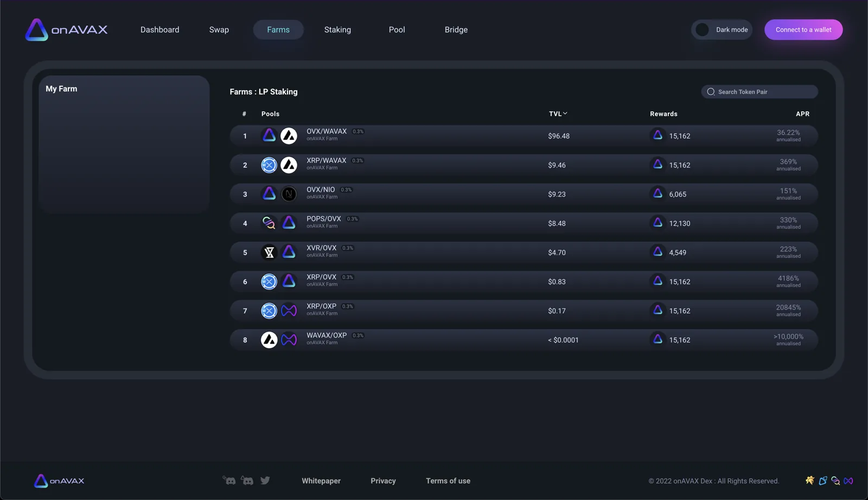868x500 pixels.
Task: Click the XVR token icon in XVR/OVX row
Action: pos(269,252)
